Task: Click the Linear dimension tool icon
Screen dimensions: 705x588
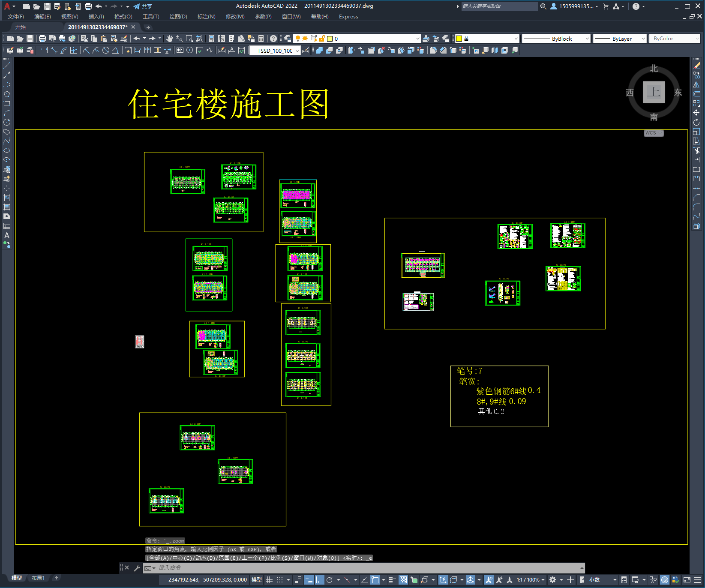Action: tap(44, 50)
